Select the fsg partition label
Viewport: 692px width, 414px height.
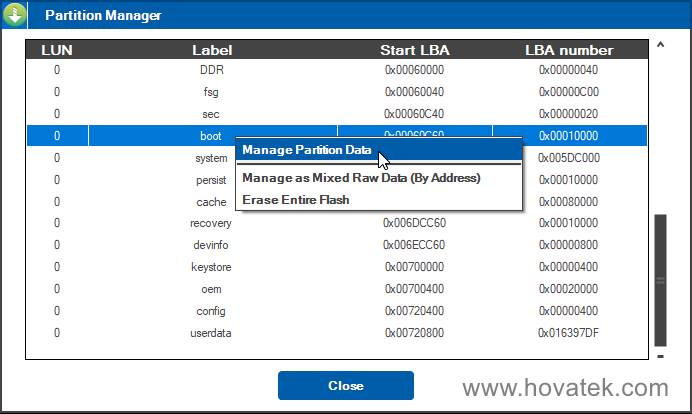[x=211, y=92]
